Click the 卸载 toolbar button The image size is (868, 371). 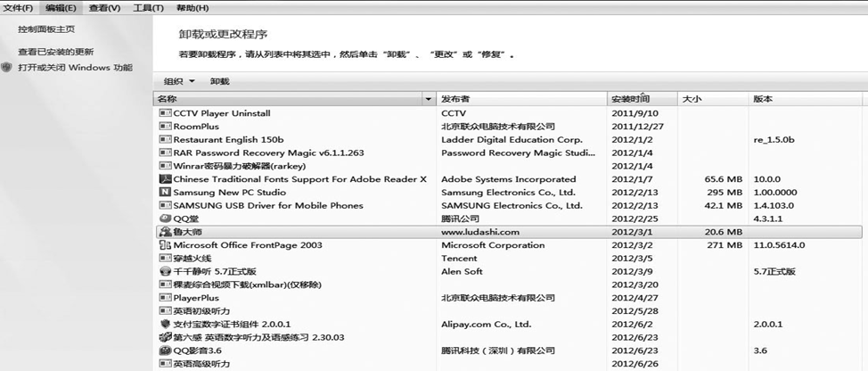click(x=220, y=81)
